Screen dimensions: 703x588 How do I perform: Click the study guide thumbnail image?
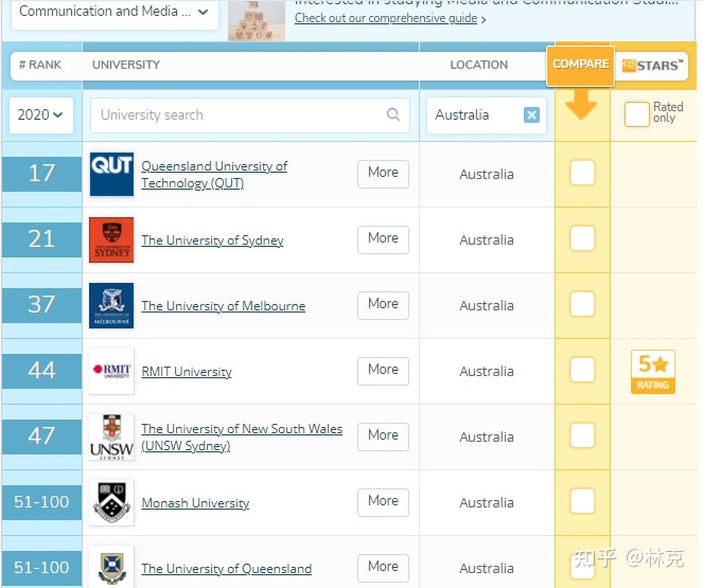tap(257, 20)
